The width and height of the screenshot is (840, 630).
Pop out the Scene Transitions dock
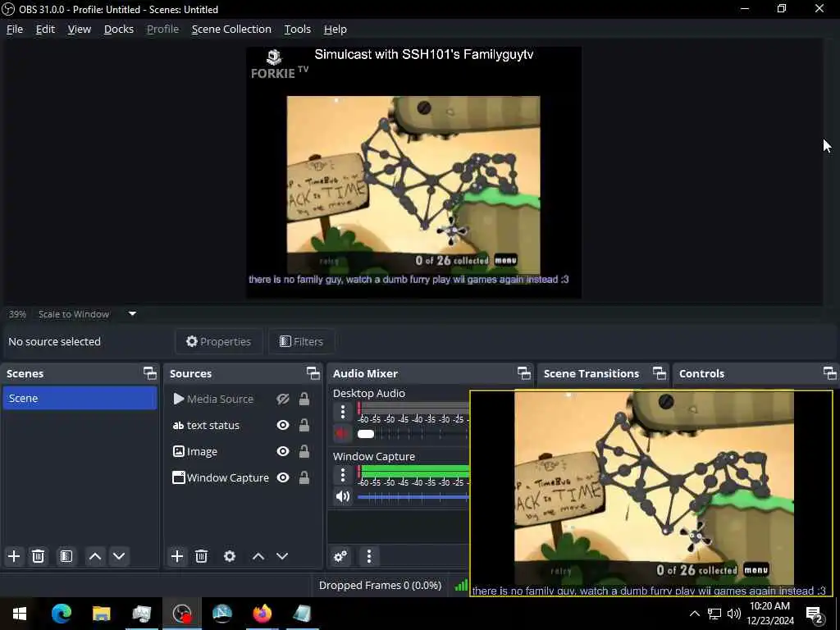[660, 373]
